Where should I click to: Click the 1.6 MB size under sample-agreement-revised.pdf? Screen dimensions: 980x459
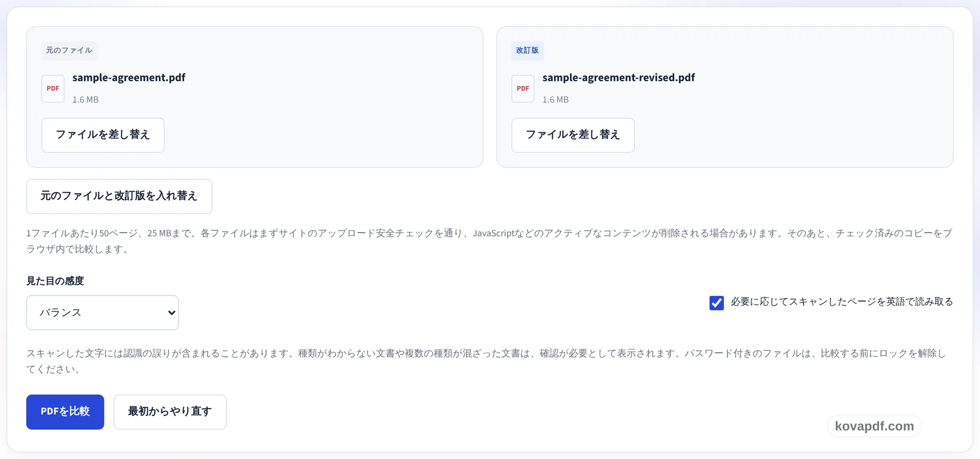tap(555, 100)
